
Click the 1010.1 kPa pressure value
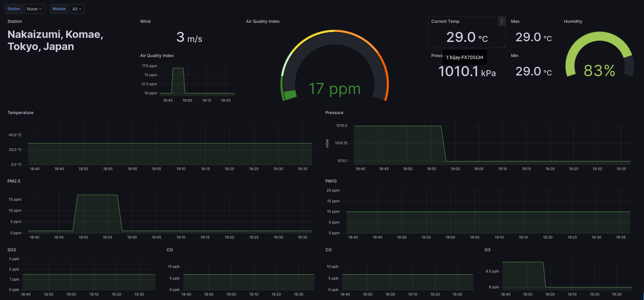point(467,71)
